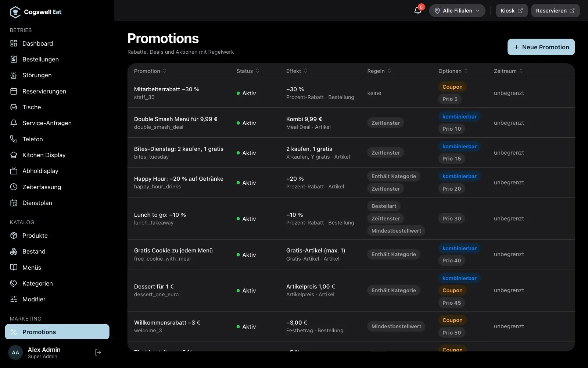Screen dimensions: 588x368
Task: Sort table by Regeln column
Action: tap(379, 71)
